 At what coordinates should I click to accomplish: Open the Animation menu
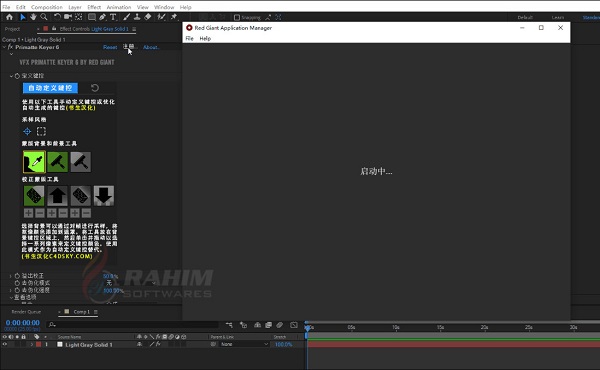click(x=119, y=7)
